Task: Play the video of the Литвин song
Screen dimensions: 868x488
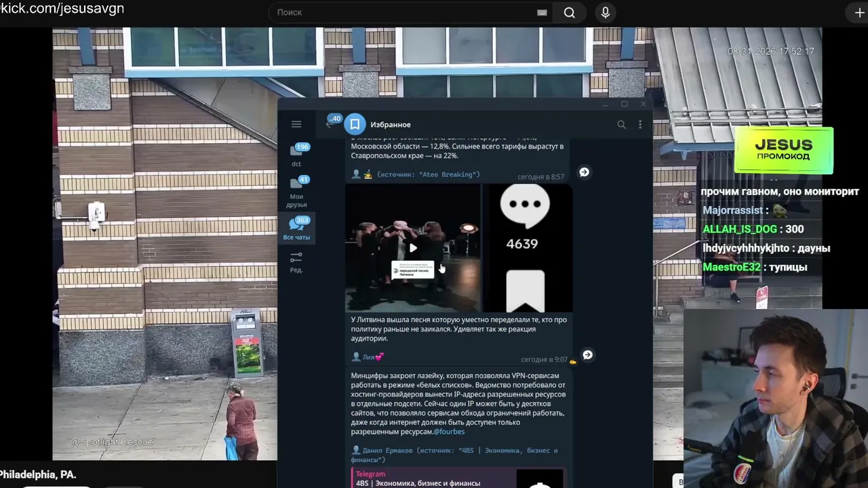Action: (x=413, y=248)
